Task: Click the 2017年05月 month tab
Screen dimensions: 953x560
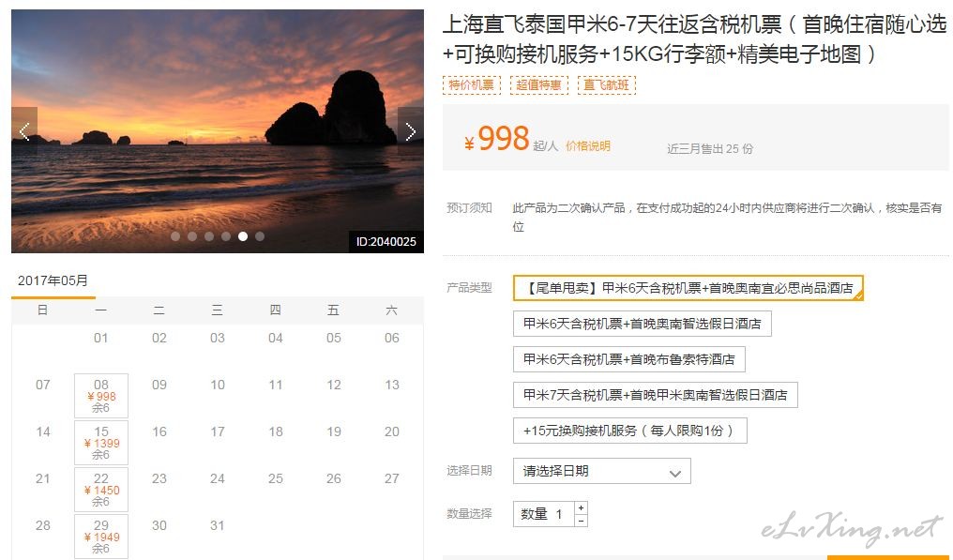Action: [53, 280]
